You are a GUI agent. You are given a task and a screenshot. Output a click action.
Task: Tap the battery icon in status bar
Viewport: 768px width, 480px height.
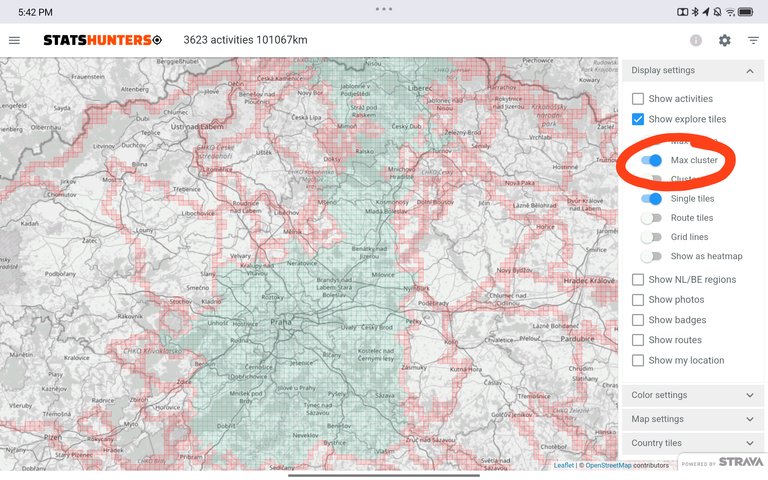coord(746,12)
